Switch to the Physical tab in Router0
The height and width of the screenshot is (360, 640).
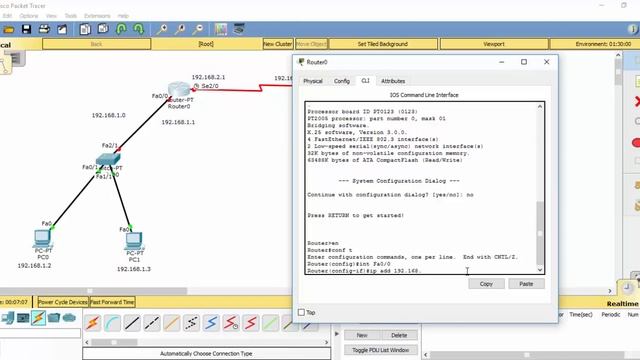(313, 81)
